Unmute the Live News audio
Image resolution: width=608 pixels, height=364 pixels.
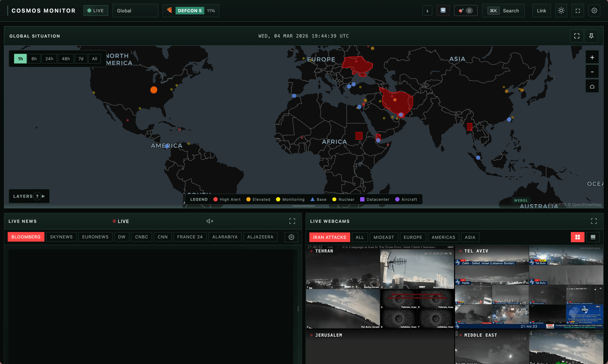pyautogui.click(x=209, y=221)
